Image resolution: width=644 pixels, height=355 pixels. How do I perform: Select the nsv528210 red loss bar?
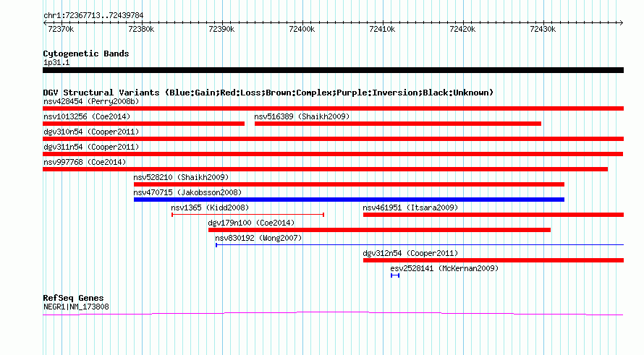pyautogui.click(x=349, y=184)
